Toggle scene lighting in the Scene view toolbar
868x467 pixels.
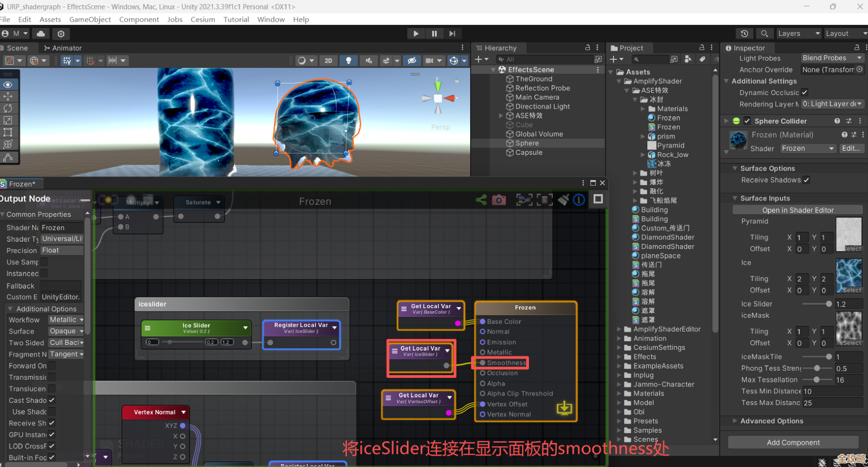(349, 60)
